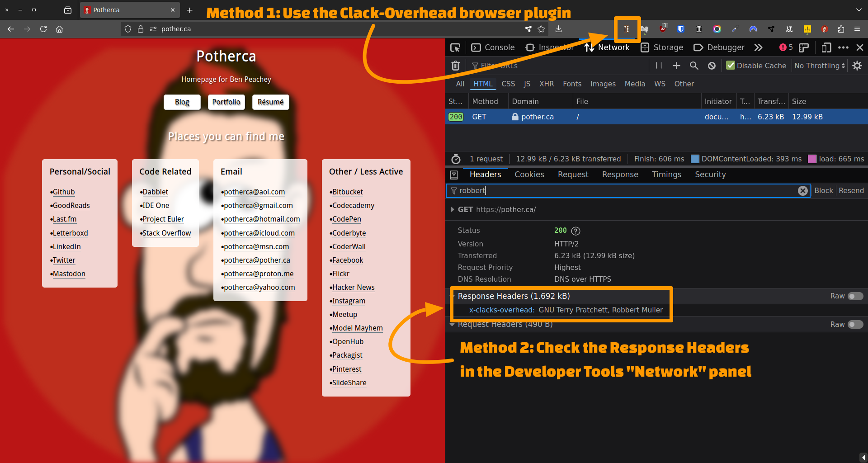Filter requests by XHR type
Viewport: 868px width, 463px height.
click(547, 84)
